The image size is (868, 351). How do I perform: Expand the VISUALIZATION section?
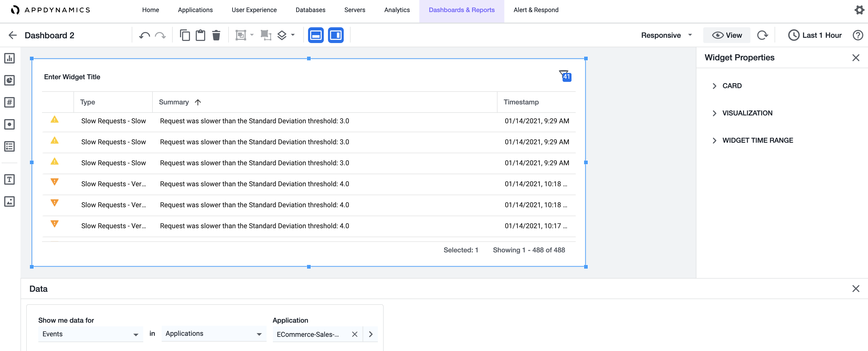pos(742,113)
